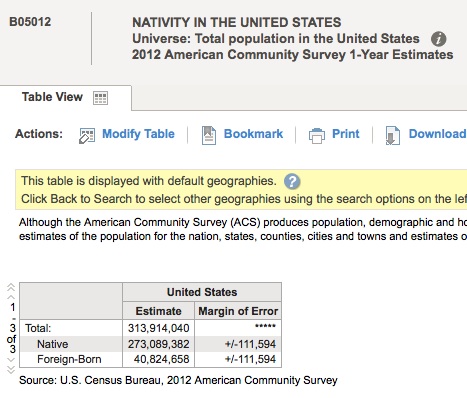Click the Bookmark link
Screen dimensions: 467x398
point(253,134)
